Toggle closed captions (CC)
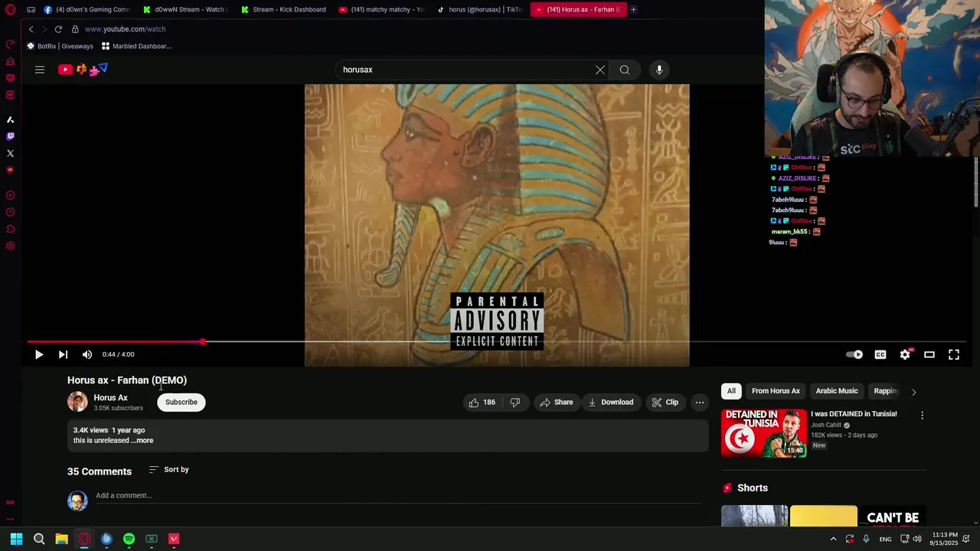980x551 pixels. [x=880, y=354]
